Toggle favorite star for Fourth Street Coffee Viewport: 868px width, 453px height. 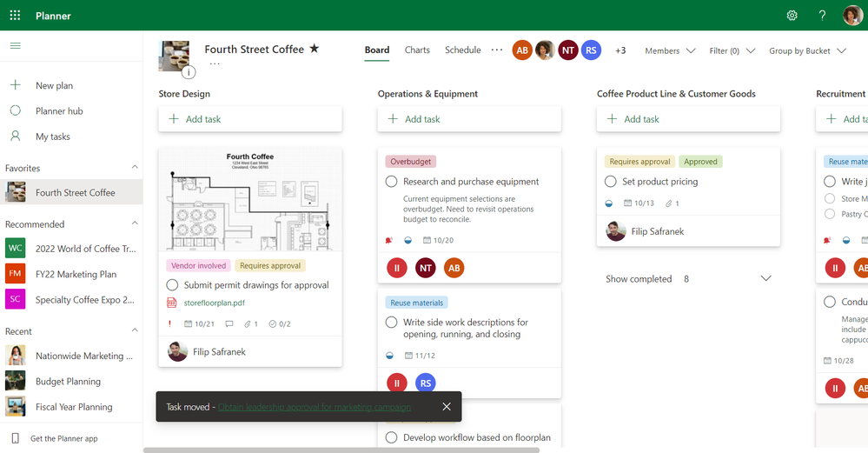[x=314, y=49]
